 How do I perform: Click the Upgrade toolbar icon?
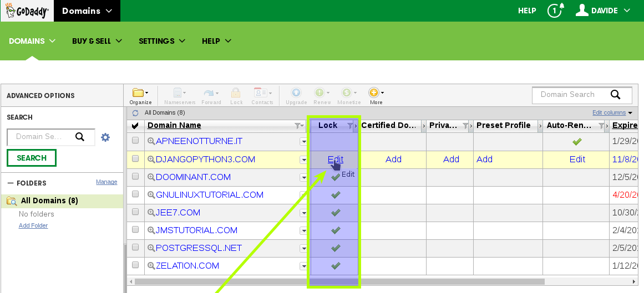(x=296, y=96)
